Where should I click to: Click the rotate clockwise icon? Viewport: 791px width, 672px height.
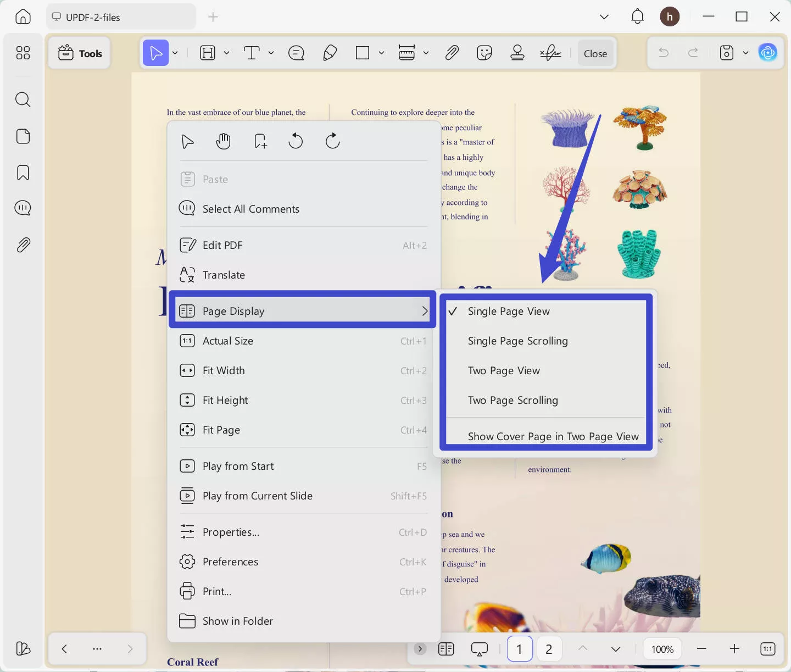[x=332, y=141]
